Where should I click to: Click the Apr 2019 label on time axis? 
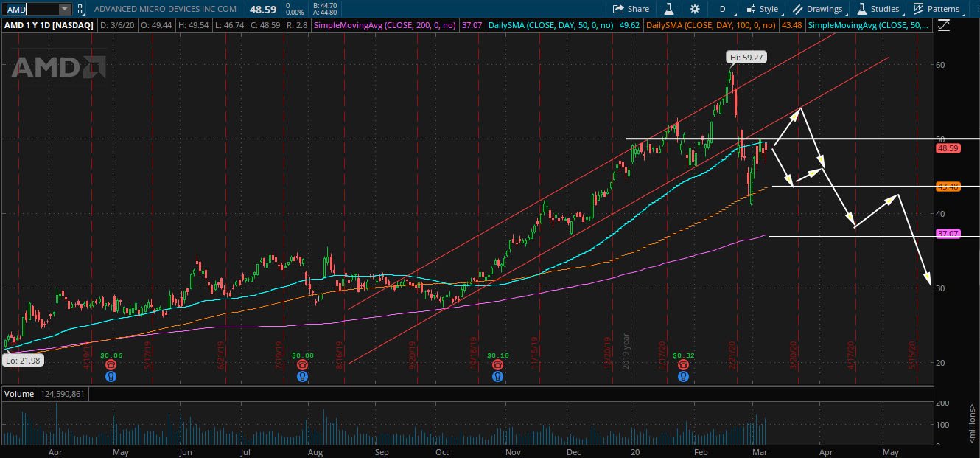tap(55, 451)
